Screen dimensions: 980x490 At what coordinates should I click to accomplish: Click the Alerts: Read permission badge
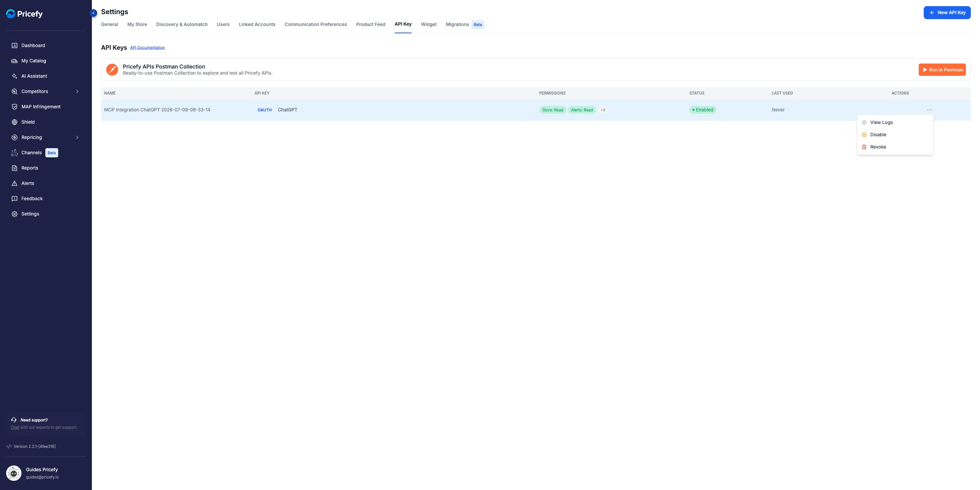[582, 110]
